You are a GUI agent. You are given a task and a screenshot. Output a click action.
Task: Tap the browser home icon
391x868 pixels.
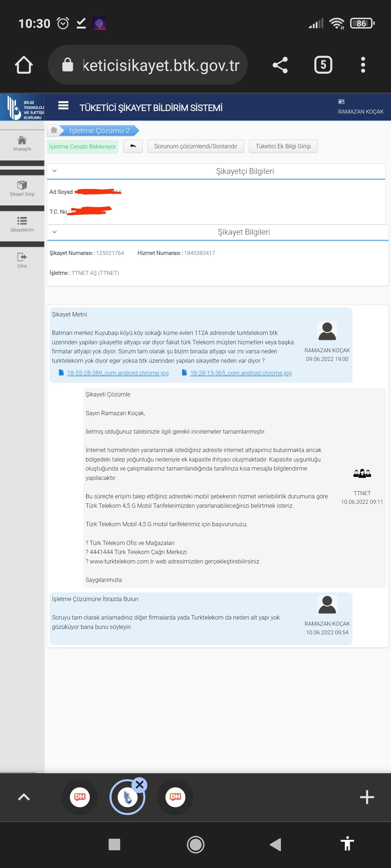[x=24, y=65]
